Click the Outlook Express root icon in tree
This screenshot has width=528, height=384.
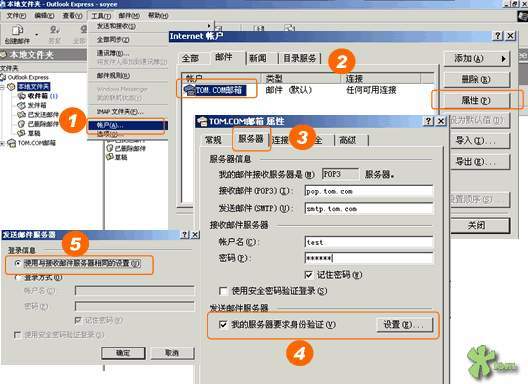3,77
